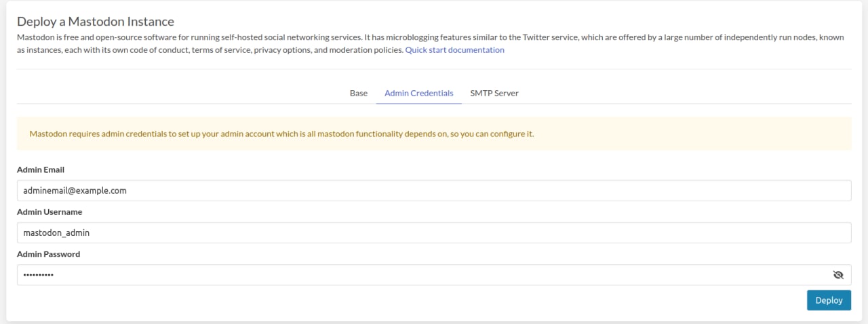Click the adminemail@example.com text
Image resolution: width=868 pixels, height=324 pixels.
point(75,190)
